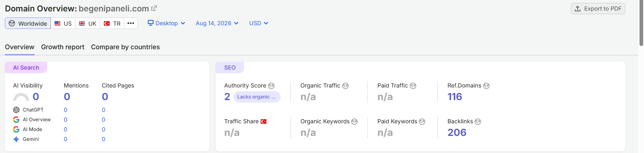Switch to Compare by countries tab
The height and width of the screenshot is (153, 644).
tap(125, 47)
